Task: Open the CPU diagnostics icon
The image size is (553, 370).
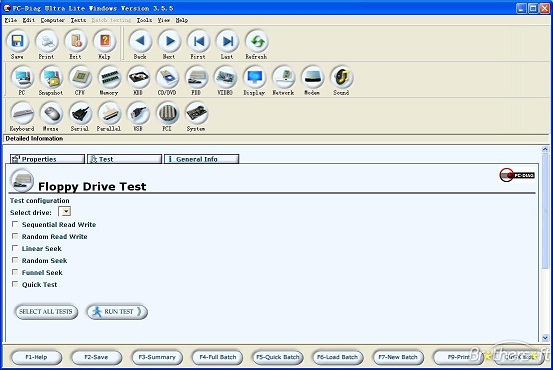Action: point(80,77)
